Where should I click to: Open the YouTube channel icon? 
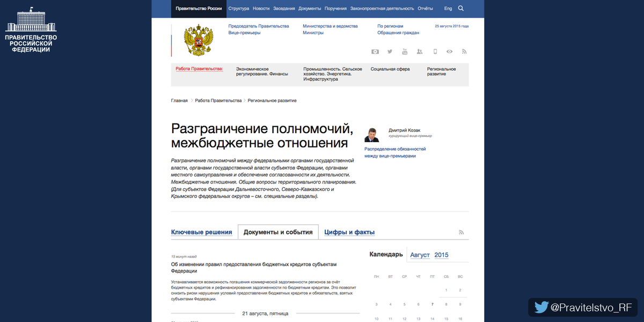click(405, 52)
